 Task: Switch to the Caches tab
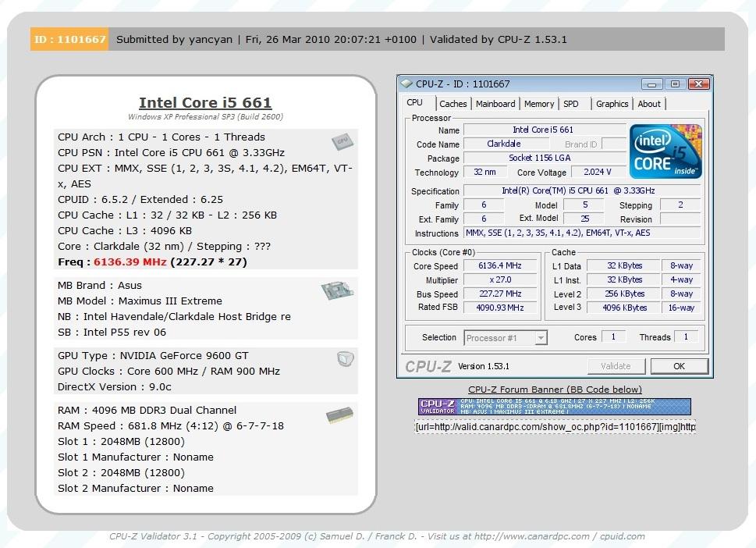coord(453,104)
